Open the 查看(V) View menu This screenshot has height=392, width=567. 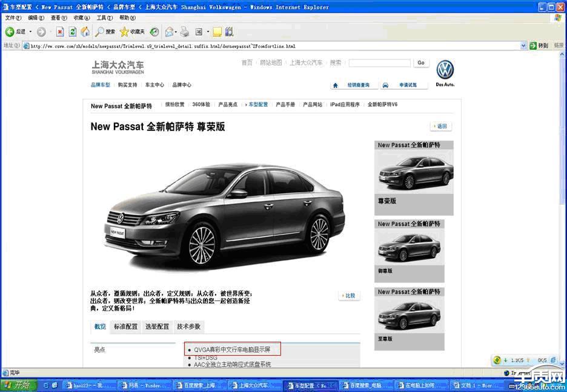[59, 18]
